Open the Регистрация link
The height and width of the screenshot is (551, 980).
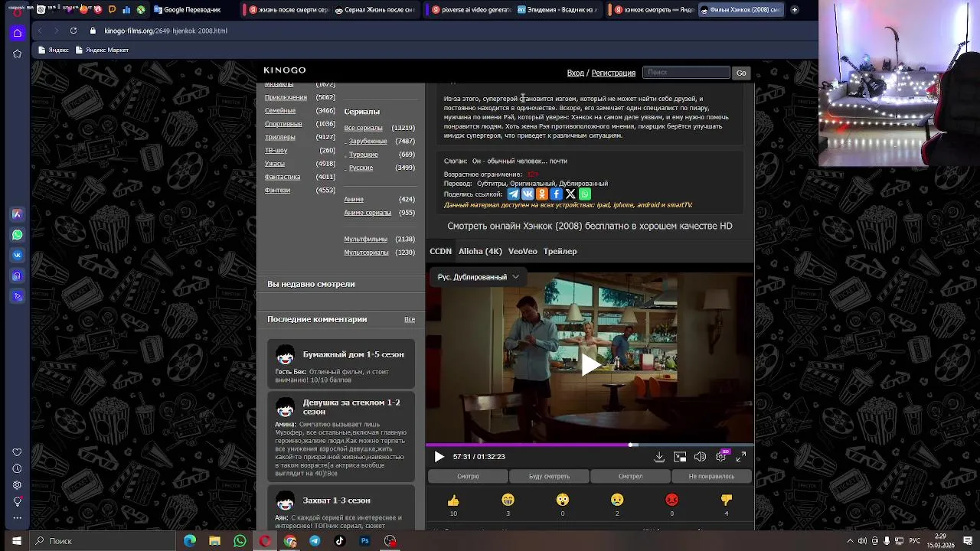613,73
